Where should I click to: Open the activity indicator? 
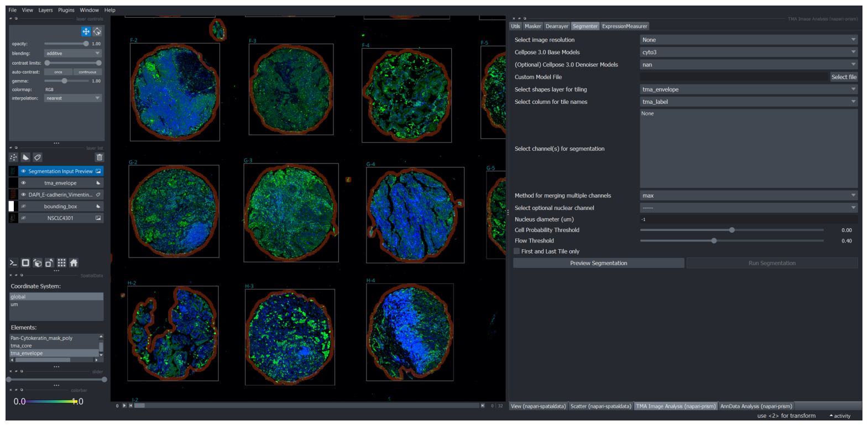840,416
